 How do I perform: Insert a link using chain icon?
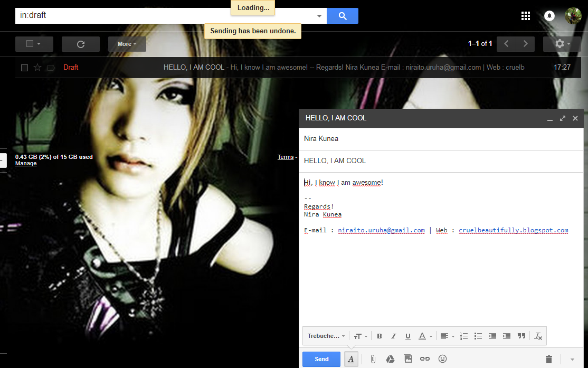[x=425, y=359]
